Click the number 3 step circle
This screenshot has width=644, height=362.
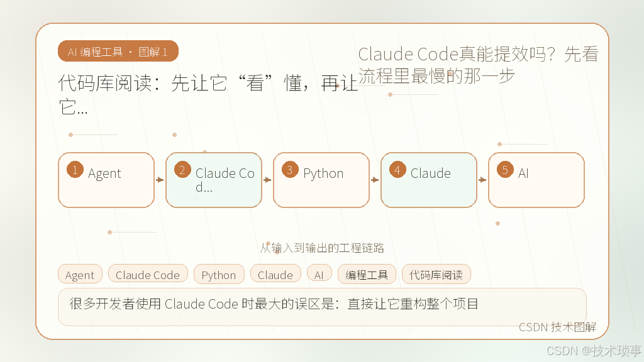click(290, 170)
